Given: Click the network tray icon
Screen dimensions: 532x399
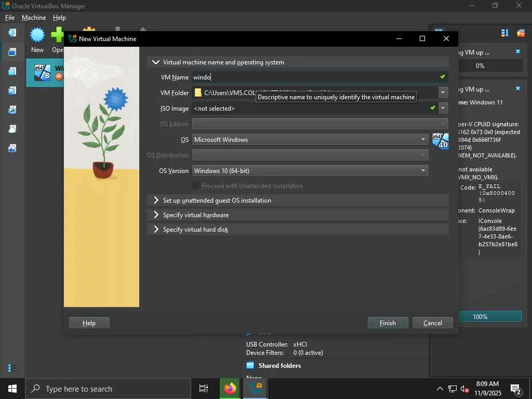Looking at the screenshot, I should point(453,389).
